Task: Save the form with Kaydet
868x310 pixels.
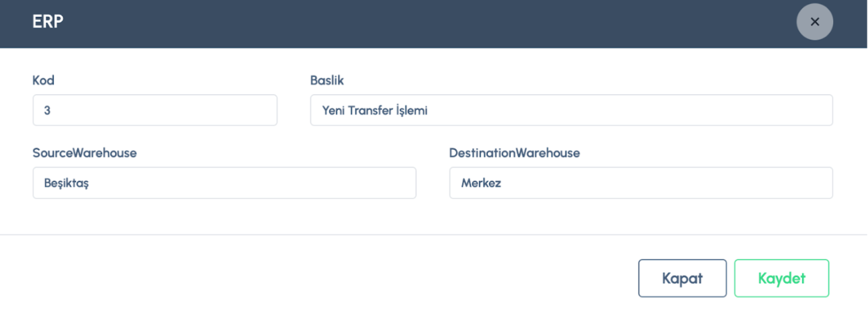Action: coord(781,278)
